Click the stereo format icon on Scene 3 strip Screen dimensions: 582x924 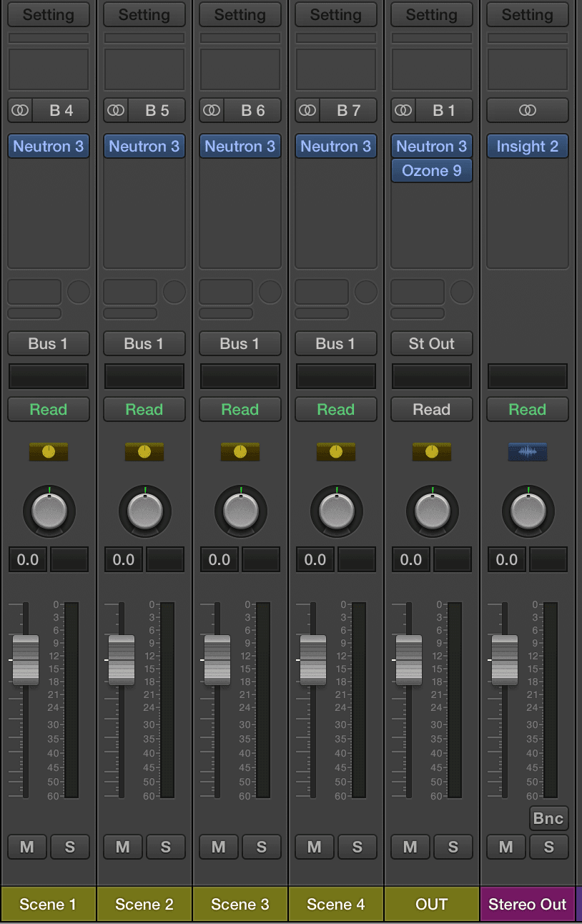[x=212, y=110]
